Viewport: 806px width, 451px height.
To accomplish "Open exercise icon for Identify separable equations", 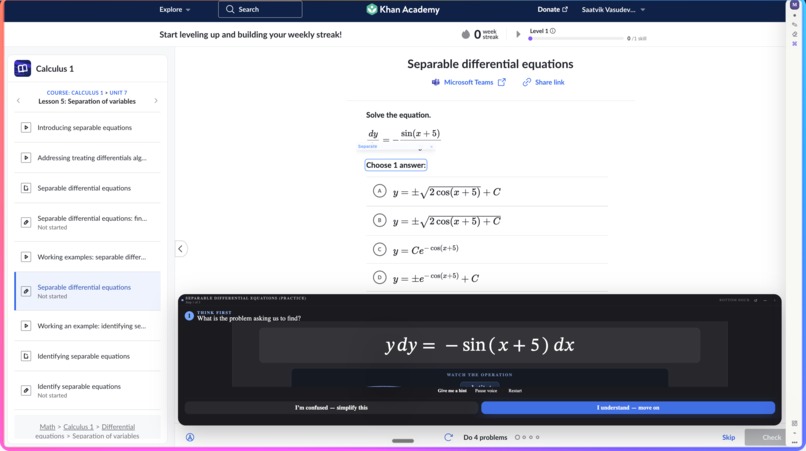I will [x=26, y=390].
